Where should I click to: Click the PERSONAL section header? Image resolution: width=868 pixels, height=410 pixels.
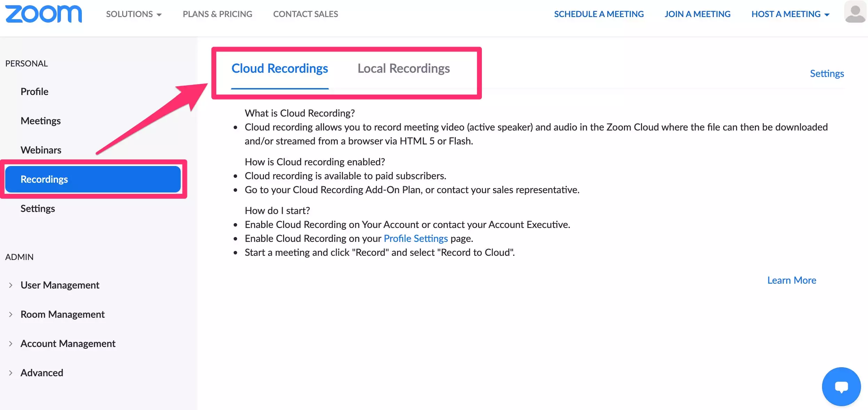point(26,63)
